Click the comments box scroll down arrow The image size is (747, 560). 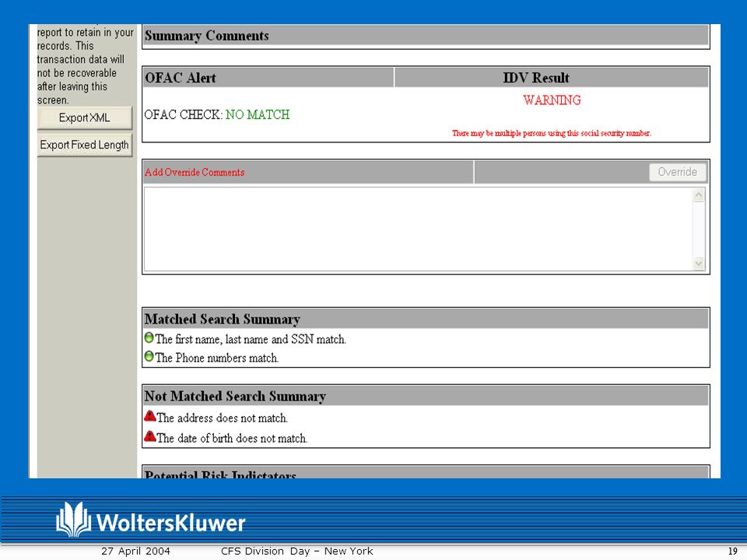point(699,264)
